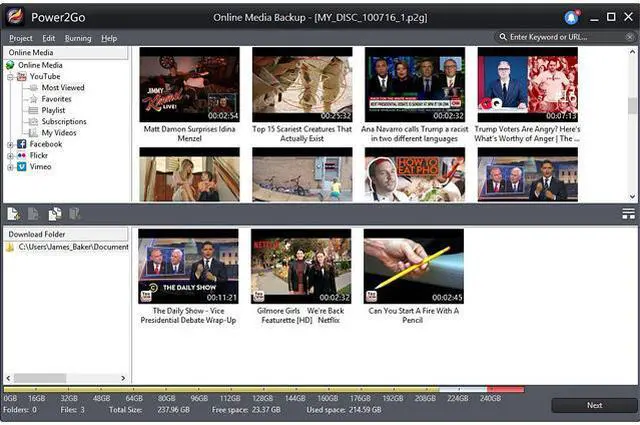This screenshot has height=425, width=640.
Task: Open YouTube Favorites list
Action: (56, 99)
